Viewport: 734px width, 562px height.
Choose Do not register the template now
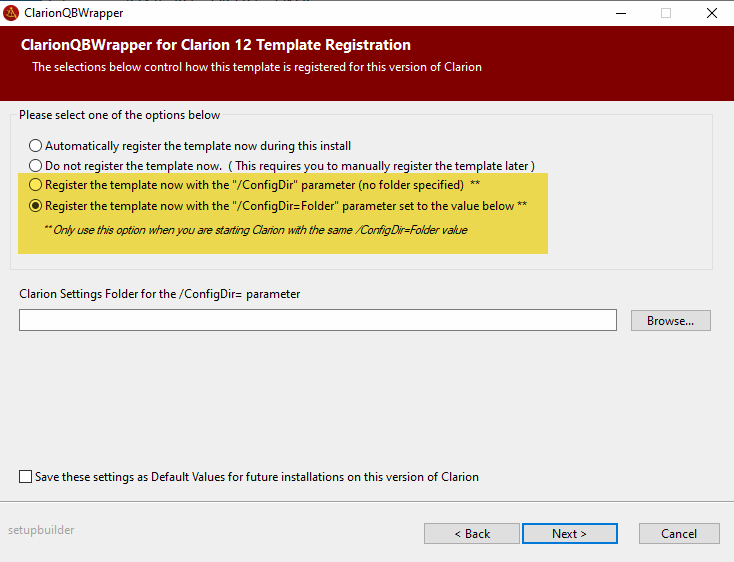click(x=36, y=165)
